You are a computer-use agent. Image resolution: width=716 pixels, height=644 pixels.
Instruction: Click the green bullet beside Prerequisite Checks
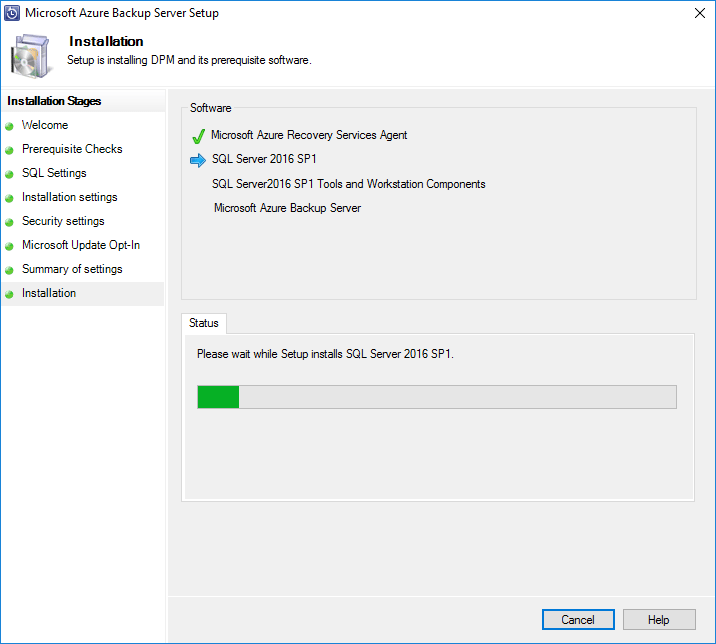(9, 150)
